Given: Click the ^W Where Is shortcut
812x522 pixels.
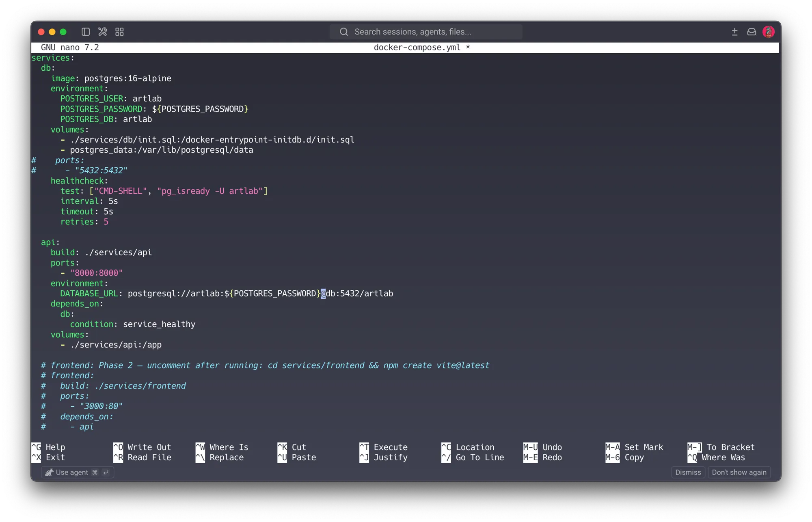Looking at the screenshot, I should pyautogui.click(x=222, y=447).
